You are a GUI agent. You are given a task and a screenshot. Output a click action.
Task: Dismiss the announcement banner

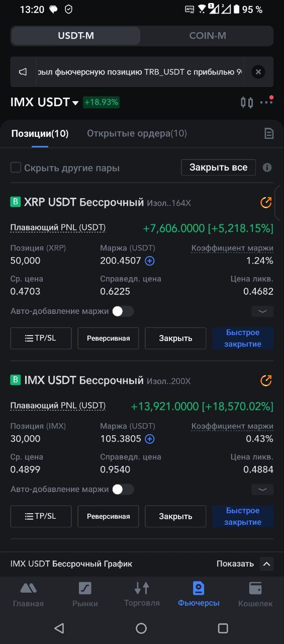click(x=258, y=72)
